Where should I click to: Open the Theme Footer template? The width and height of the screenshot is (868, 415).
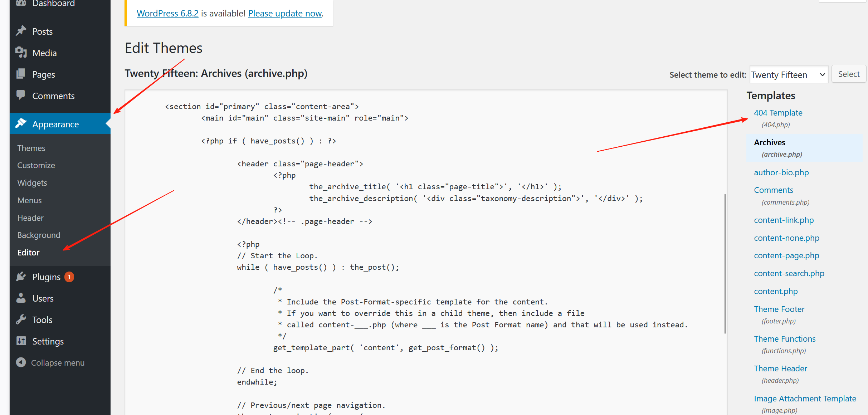click(779, 309)
